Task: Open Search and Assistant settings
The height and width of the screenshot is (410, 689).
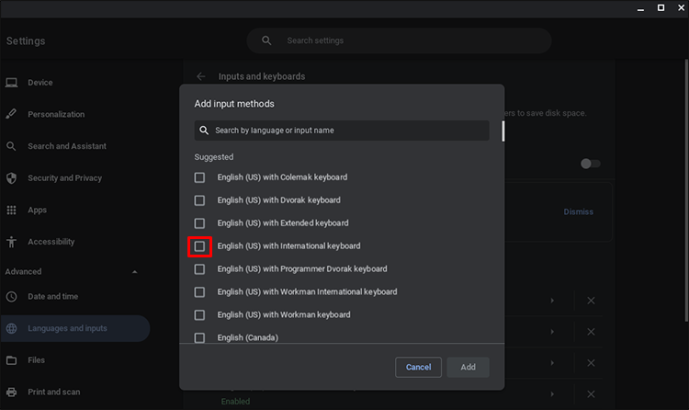Action: 67,146
